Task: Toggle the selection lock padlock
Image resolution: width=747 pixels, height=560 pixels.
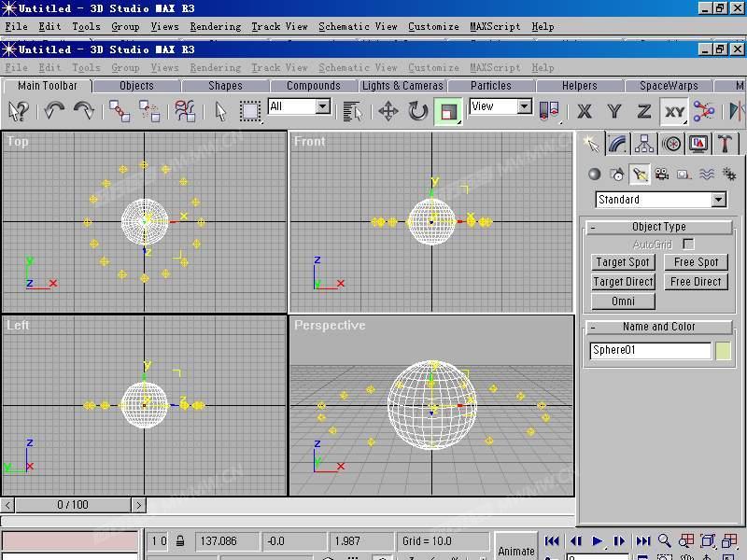Action: [180, 541]
